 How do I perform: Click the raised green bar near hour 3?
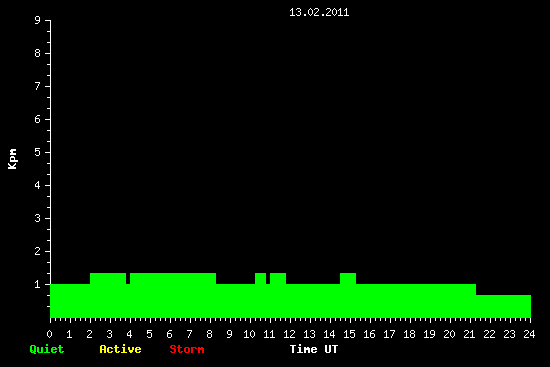click(108, 278)
